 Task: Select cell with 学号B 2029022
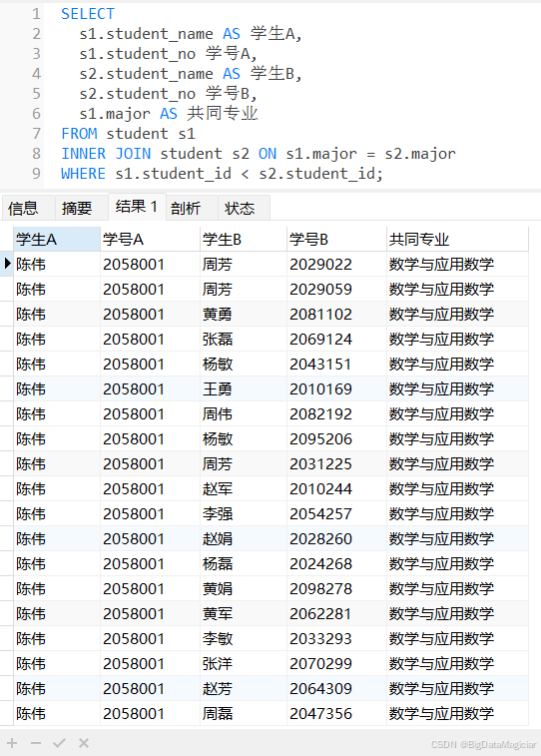(x=336, y=264)
